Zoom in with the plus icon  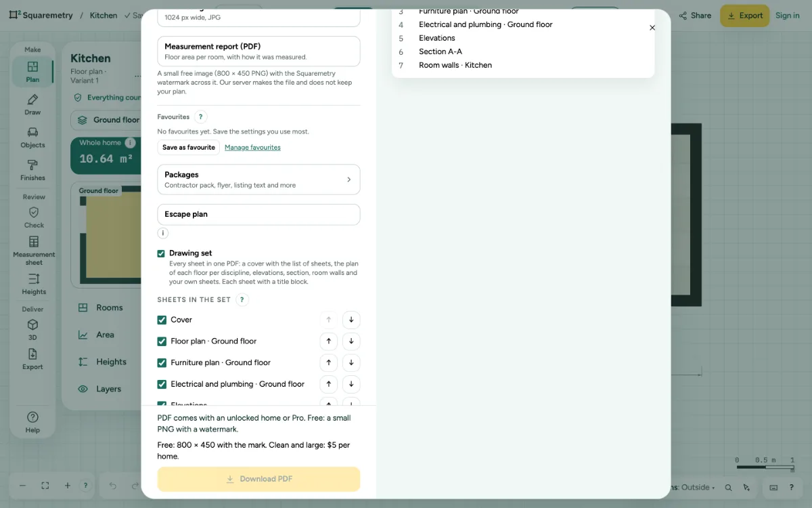pyautogui.click(x=68, y=486)
